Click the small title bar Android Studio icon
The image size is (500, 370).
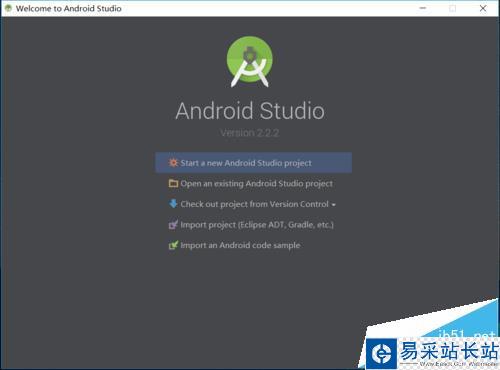[x=8, y=8]
